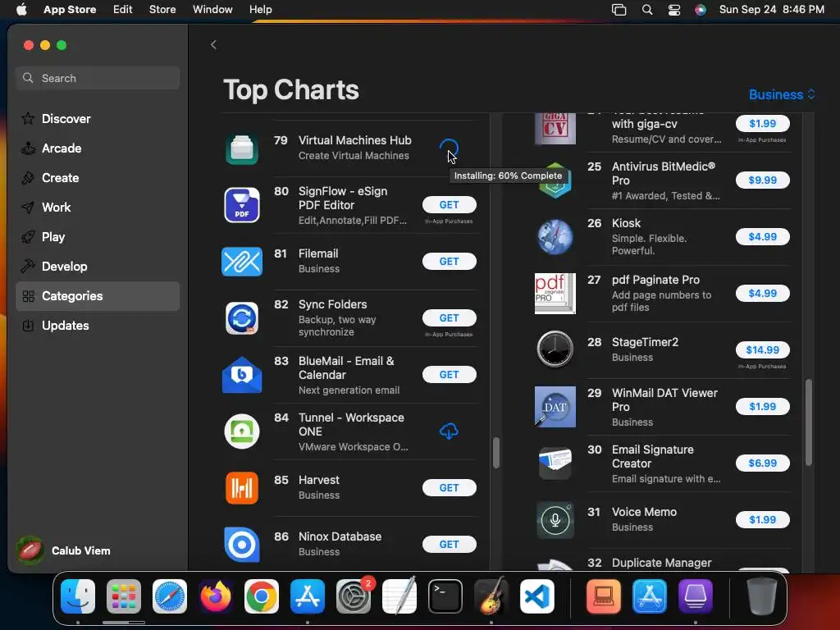Click GET for Ninox Database
Image resolution: width=840 pixels, height=630 pixels.
(x=449, y=545)
